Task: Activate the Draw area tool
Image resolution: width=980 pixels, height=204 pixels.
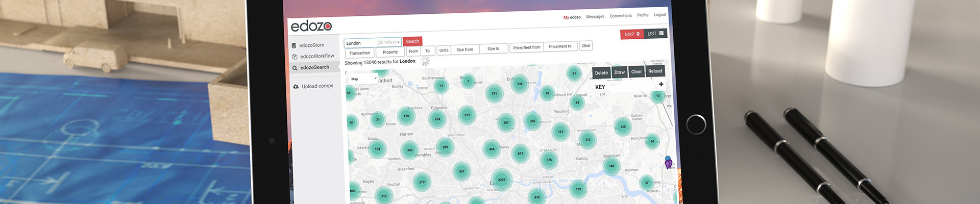Action: pos(619,72)
